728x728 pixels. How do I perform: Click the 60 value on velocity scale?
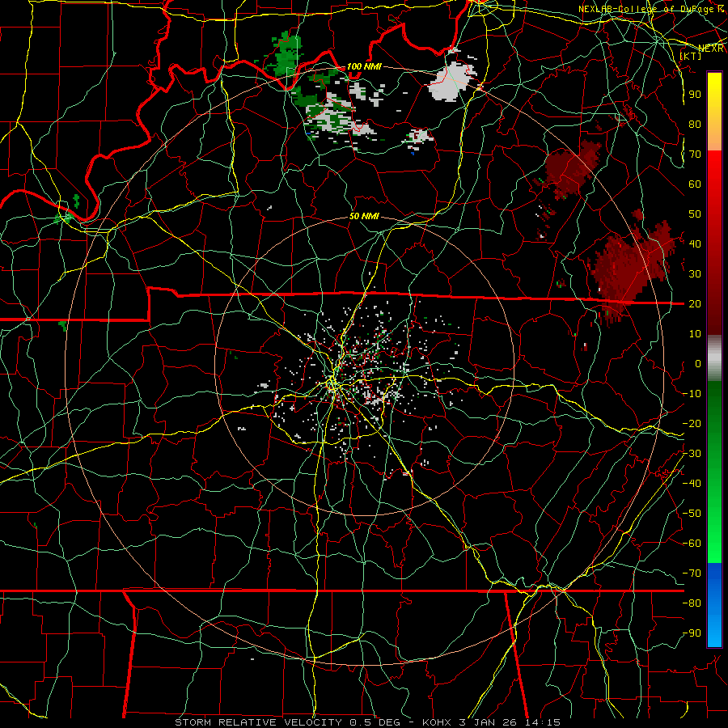tap(695, 184)
